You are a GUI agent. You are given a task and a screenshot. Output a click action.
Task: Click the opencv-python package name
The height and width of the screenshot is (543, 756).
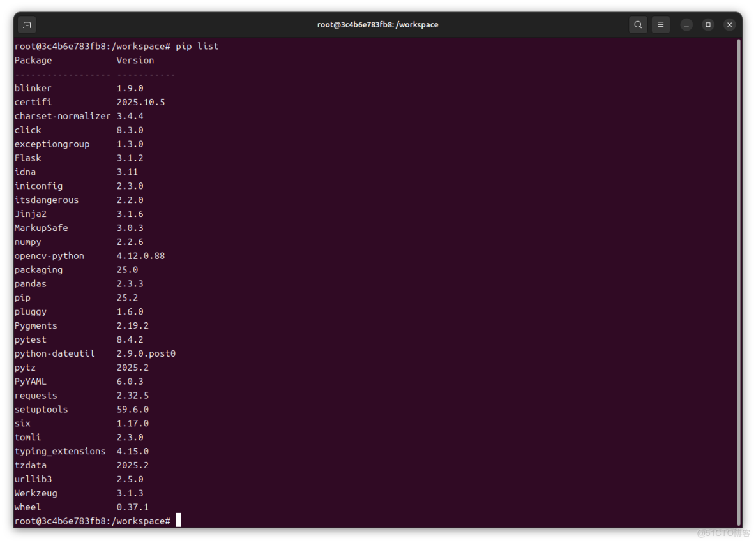(49, 255)
